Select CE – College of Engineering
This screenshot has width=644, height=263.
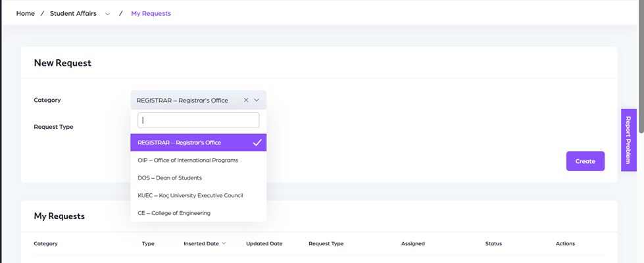(174, 213)
